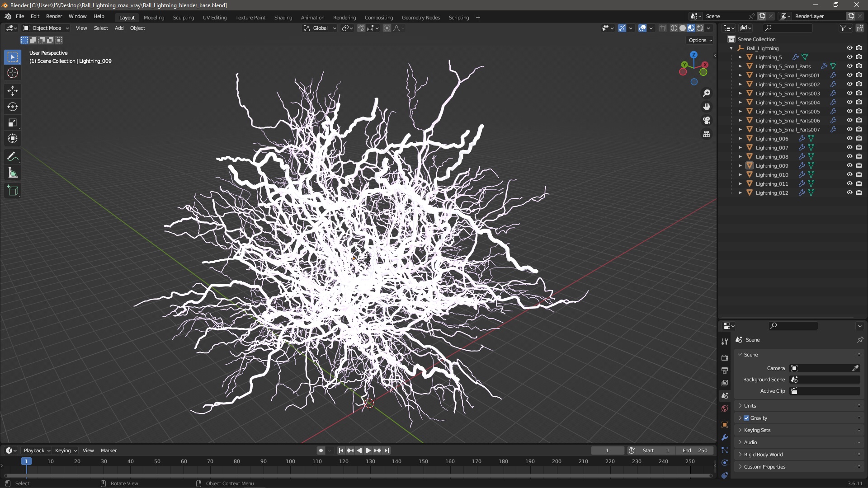Open the Object properties tab
This screenshot has width=868, height=488.
tap(725, 424)
